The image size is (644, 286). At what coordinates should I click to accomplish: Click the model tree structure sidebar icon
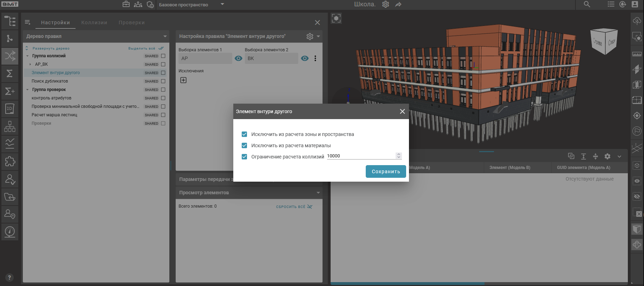tap(10, 21)
